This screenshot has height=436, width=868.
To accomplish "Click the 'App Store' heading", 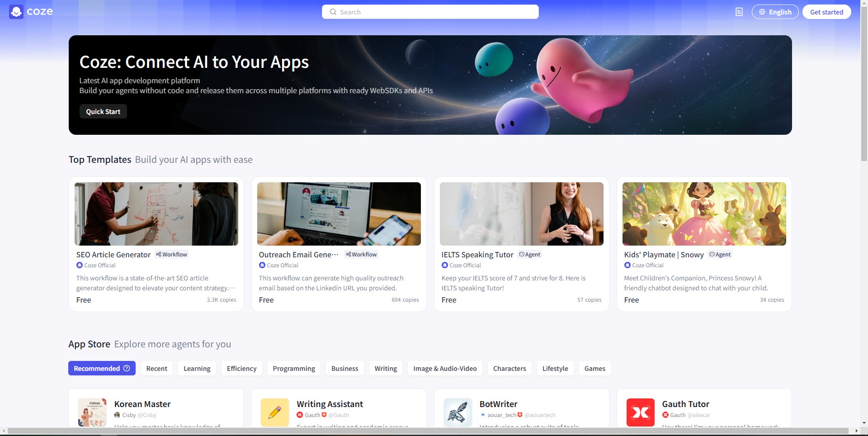I will 90,344.
